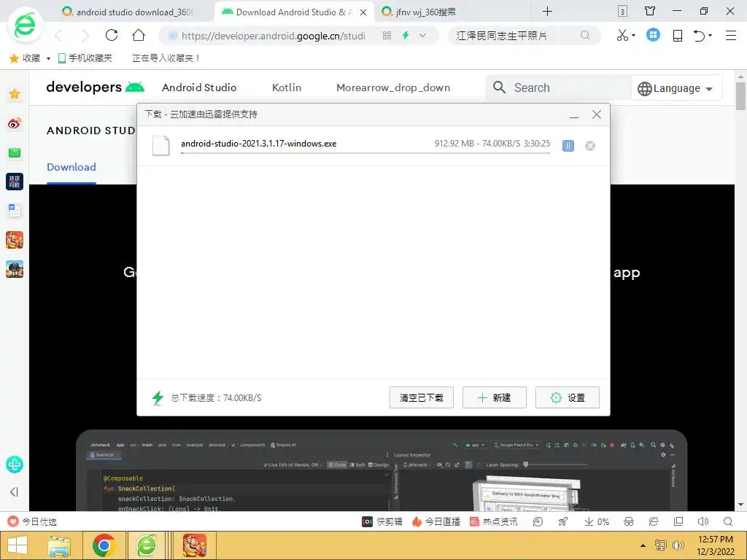747x560 pixels.
Task: Open the green mail sidebar icon
Action: (15, 153)
